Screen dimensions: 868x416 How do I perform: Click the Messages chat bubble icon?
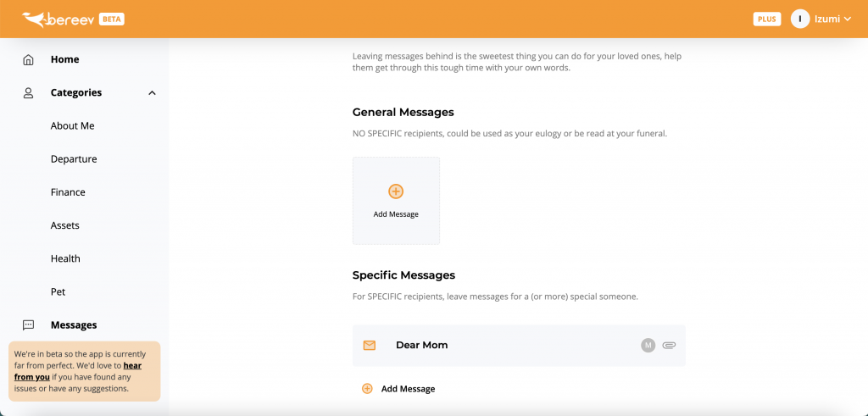pyautogui.click(x=28, y=324)
